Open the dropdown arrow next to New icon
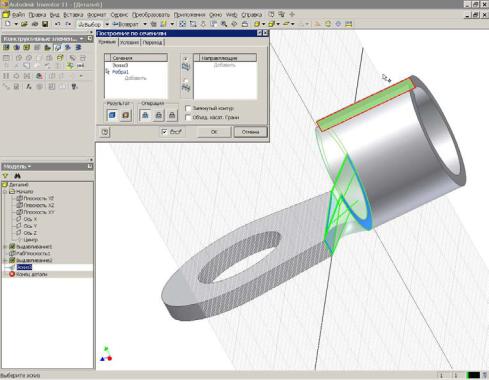Viewport: 489px width, 380px height. 15,24
